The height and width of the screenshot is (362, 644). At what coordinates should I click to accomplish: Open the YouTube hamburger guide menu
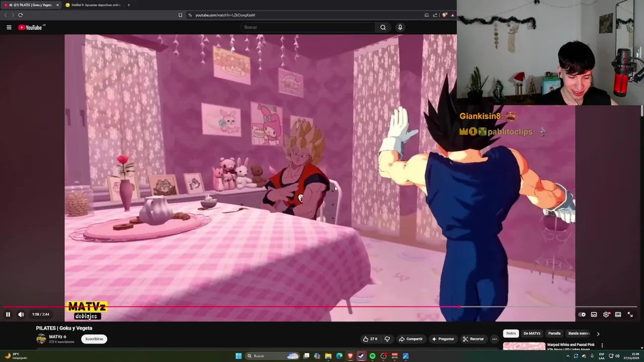coord(9,27)
